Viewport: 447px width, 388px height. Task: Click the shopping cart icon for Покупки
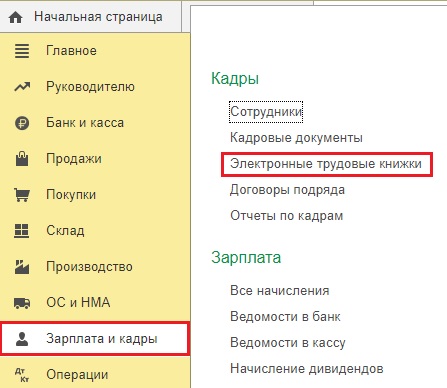pos(22,195)
